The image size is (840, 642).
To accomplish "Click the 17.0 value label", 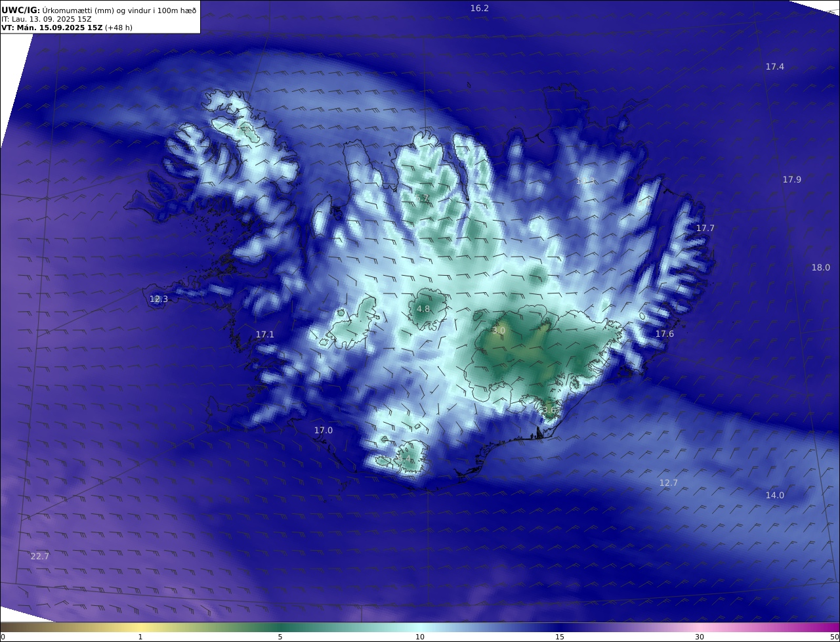I will point(324,431).
